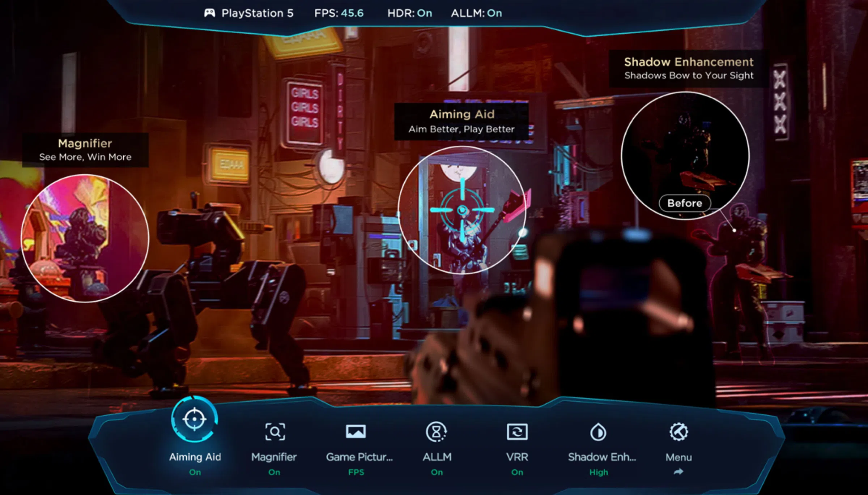Image resolution: width=868 pixels, height=495 pixels.
Task: Change Game Picture FPS mode value
Action: pos(356,472)
